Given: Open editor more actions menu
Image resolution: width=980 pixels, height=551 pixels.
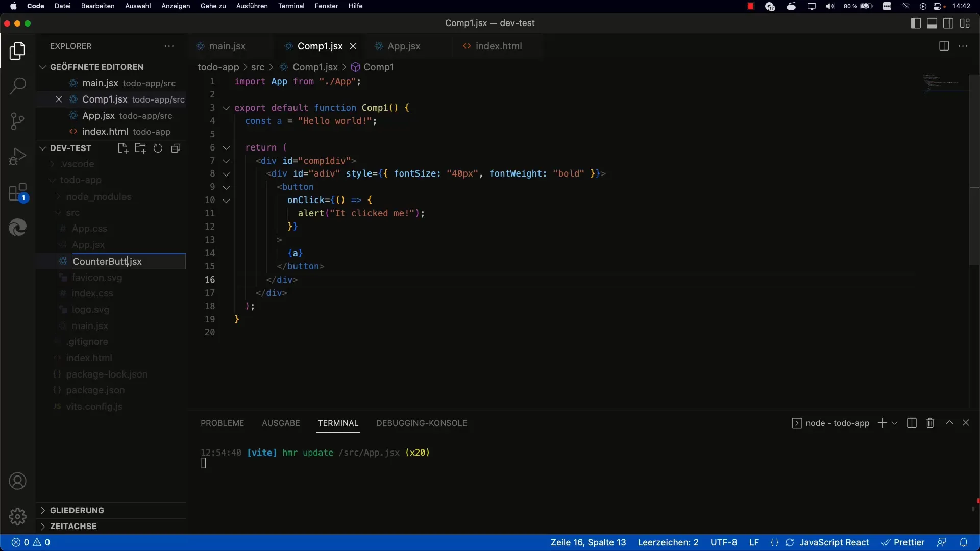Looking at the screenshot, I should [963, 46].
